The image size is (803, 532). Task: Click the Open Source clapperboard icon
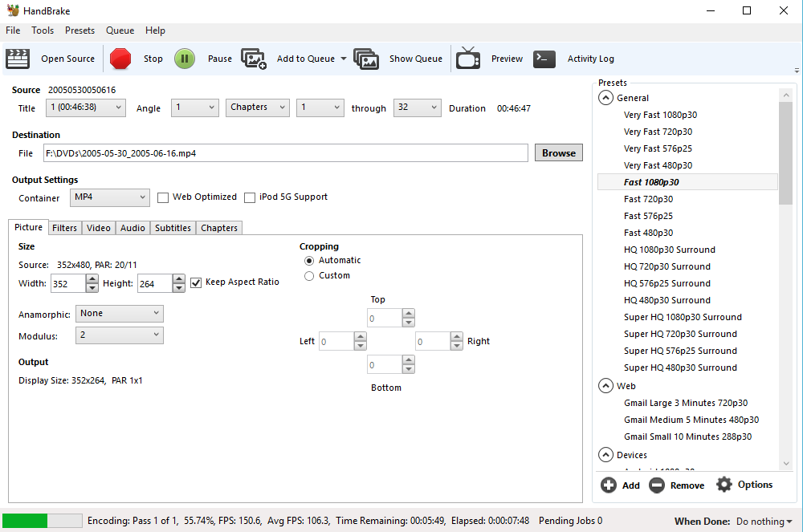click(x=18, y=59)
